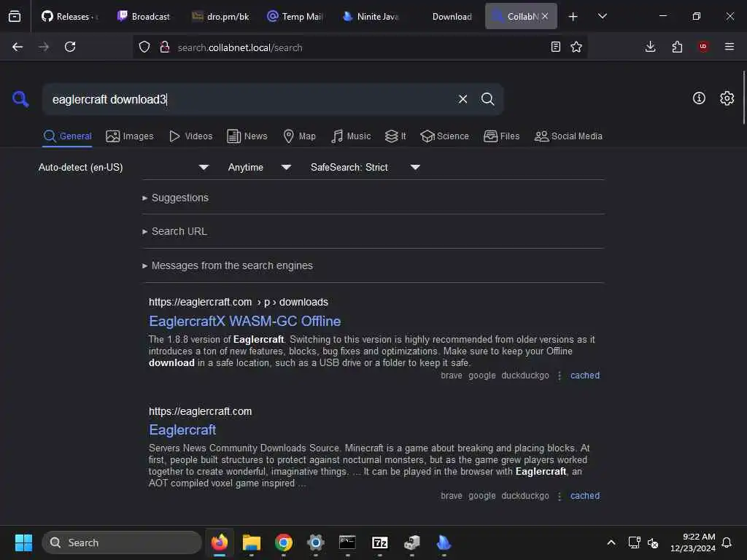Open Anytime time range dropdown

coord(259,167)
